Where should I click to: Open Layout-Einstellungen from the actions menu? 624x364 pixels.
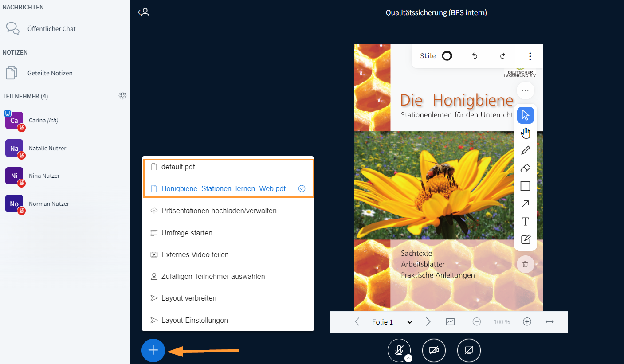tap(194, 320)
